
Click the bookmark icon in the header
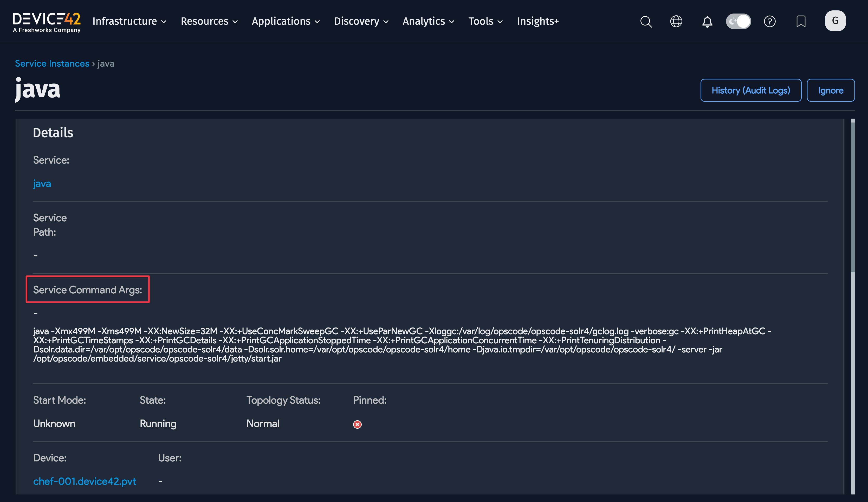click(801, 21)
